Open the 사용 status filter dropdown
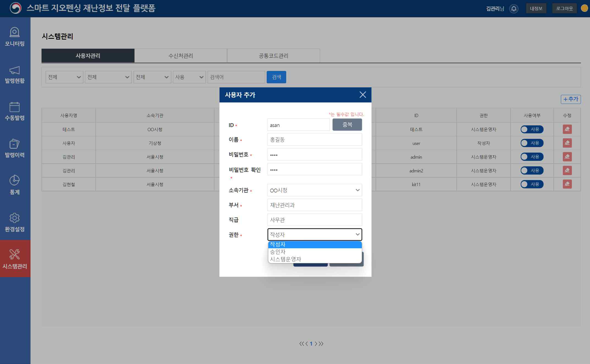590x364 pixels. tap(189, 77)
